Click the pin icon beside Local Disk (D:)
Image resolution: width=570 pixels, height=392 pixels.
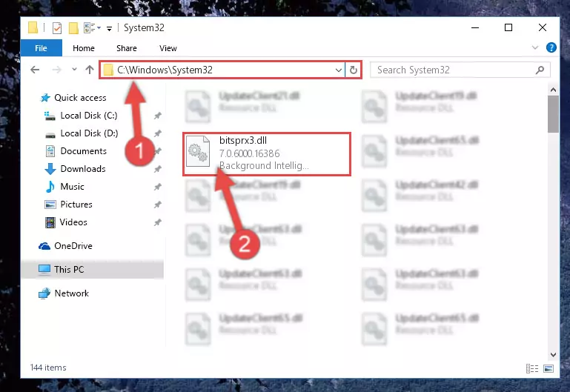click(x=157, y=133)
